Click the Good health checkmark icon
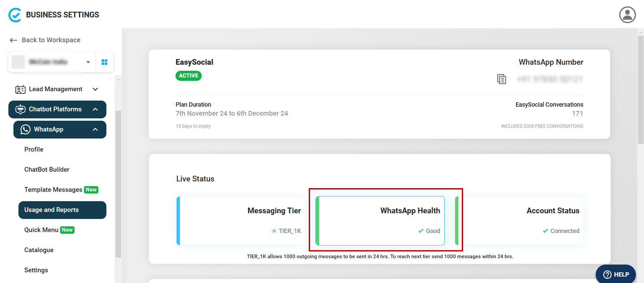The height and width of the screenshot is (283, 644). tap(421, 231)
